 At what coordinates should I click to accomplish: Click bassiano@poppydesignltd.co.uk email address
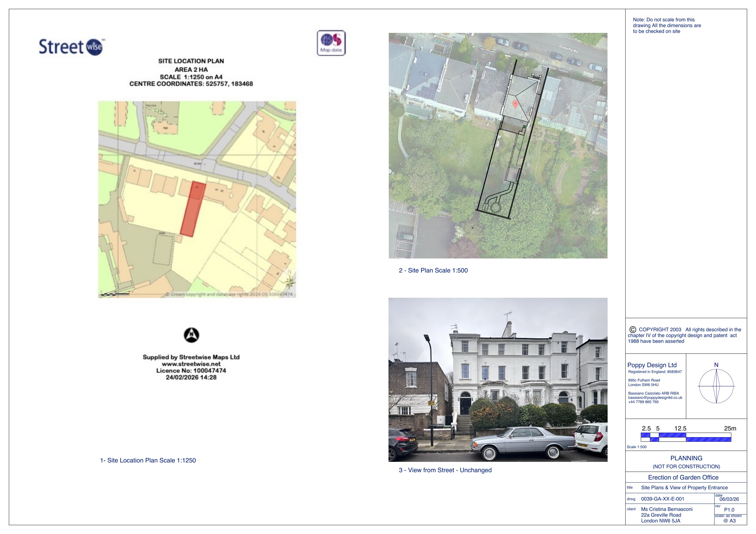pyautogui.click(x=655, y=398)
